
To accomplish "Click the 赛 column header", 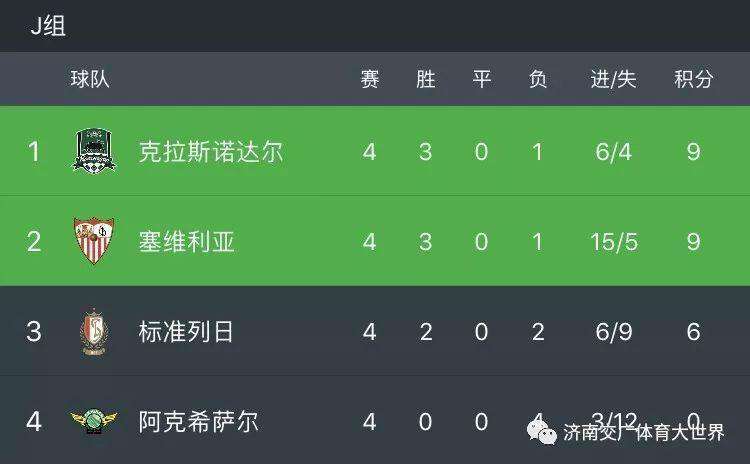I will click(370, 79).
